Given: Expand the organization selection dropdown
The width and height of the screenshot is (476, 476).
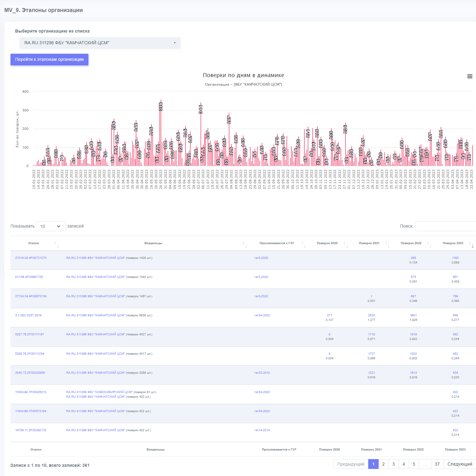Looking at the screenshot, I should 100,43.
